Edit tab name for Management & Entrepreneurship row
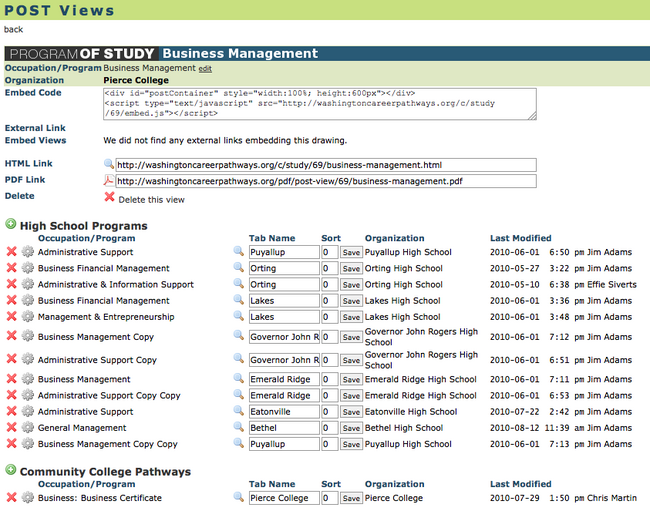The height and width of the screenshot is (511, 650). pos(284,317)
